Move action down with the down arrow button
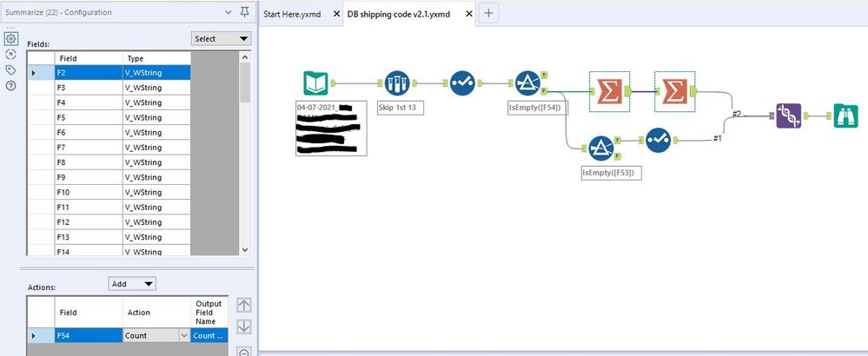 click(243, 326)
